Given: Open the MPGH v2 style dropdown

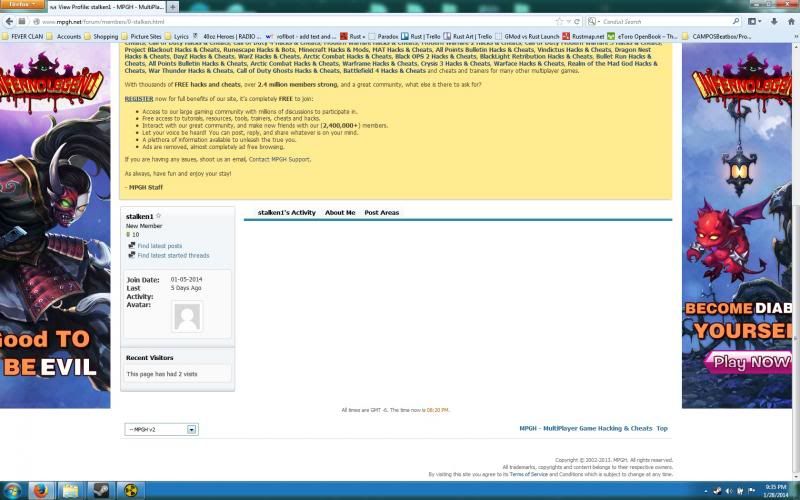Looking at the screenshot, I should click(x=161, y=429).
